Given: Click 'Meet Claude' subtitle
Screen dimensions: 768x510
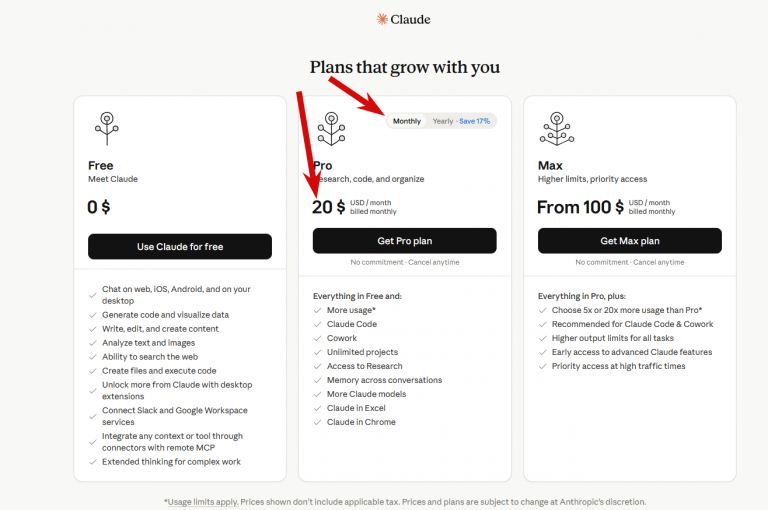Looking at the screenshot, I should tap(113, 179).
